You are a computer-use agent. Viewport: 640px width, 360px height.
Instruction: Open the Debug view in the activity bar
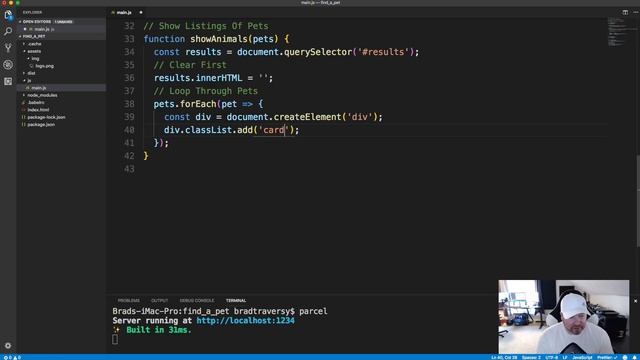[x=8, y=64]
